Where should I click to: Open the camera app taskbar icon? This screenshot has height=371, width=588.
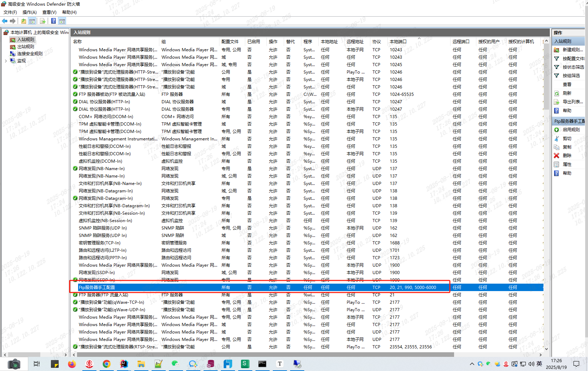point(14,364)
